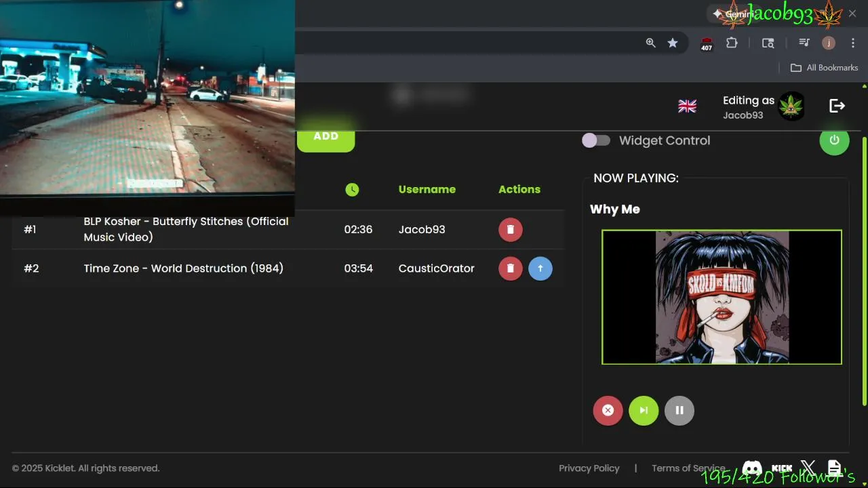868x488 pixels.
Task: Click the ADD button
Action: [326, 138]
